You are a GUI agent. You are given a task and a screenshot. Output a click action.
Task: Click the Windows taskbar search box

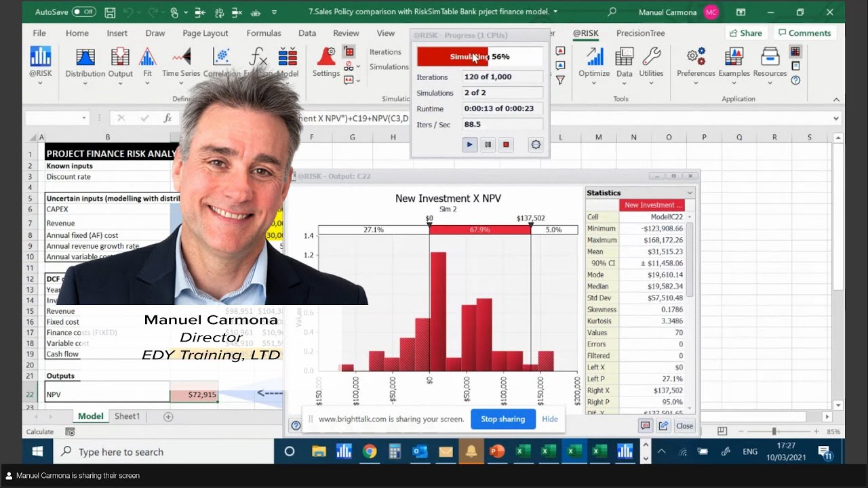click(x=163, y=452)
